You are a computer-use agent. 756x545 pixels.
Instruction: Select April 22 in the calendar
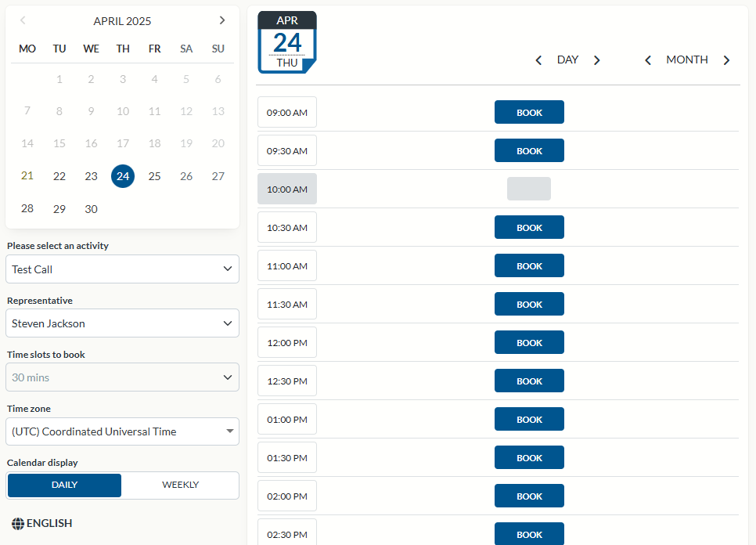59,176
